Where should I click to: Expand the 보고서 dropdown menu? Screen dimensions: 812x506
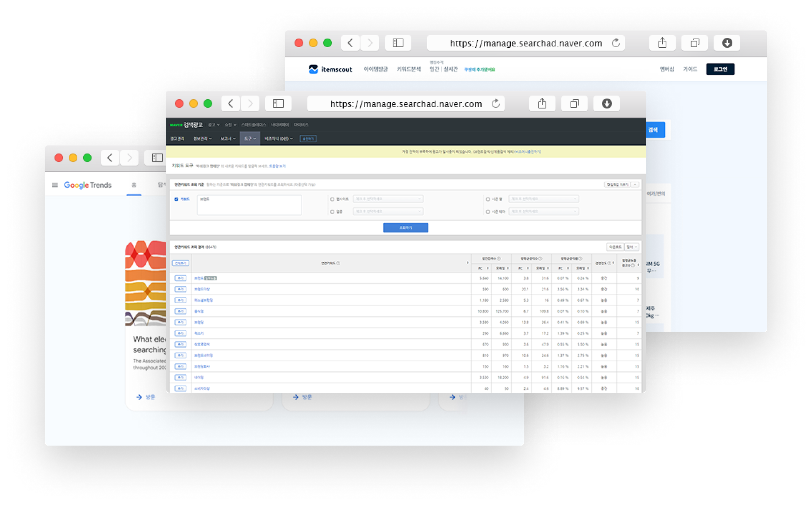[x=228, y=139]
